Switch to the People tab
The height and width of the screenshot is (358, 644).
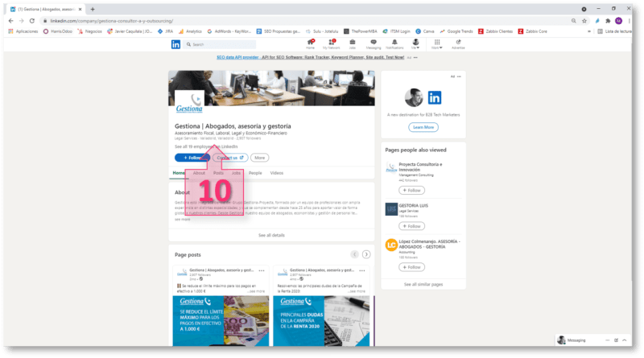tap(255, 173)
